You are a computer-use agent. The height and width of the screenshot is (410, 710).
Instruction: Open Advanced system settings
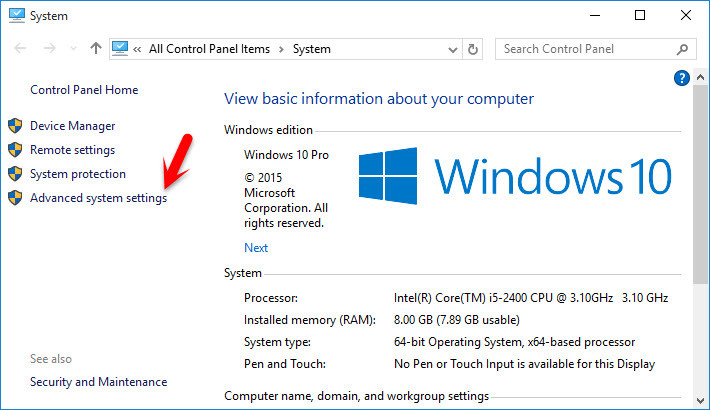pyautogui.click(x=99, y=198)
